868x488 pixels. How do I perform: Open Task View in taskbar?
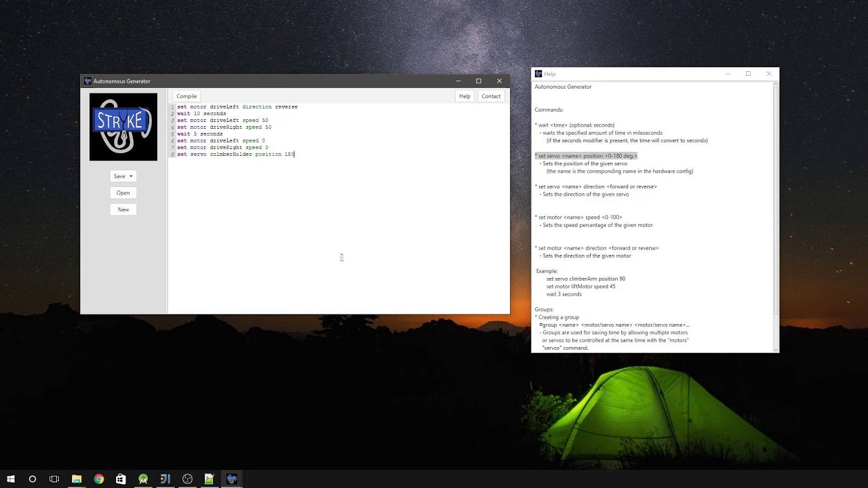[54, 479]
